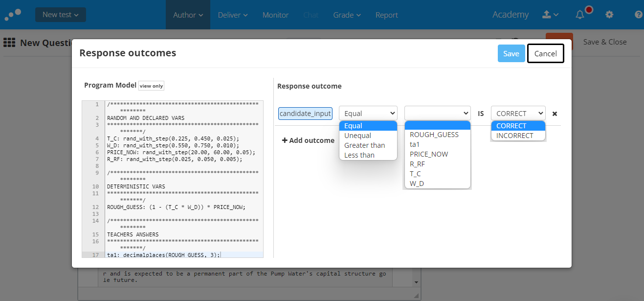
Task: Choose Equal from the comparison list
Action: pyautogui.click(x=368, y=126)
